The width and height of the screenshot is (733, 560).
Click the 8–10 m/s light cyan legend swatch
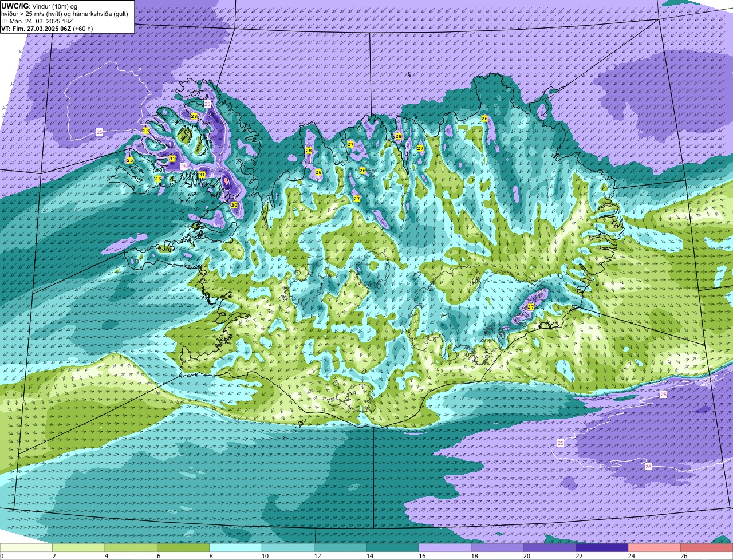pos(236,548)
